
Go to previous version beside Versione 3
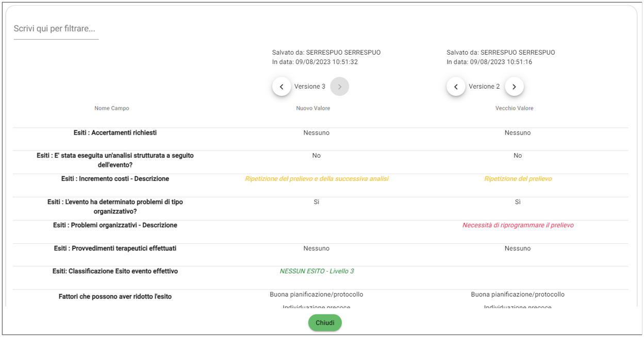(x=282, y=87)
